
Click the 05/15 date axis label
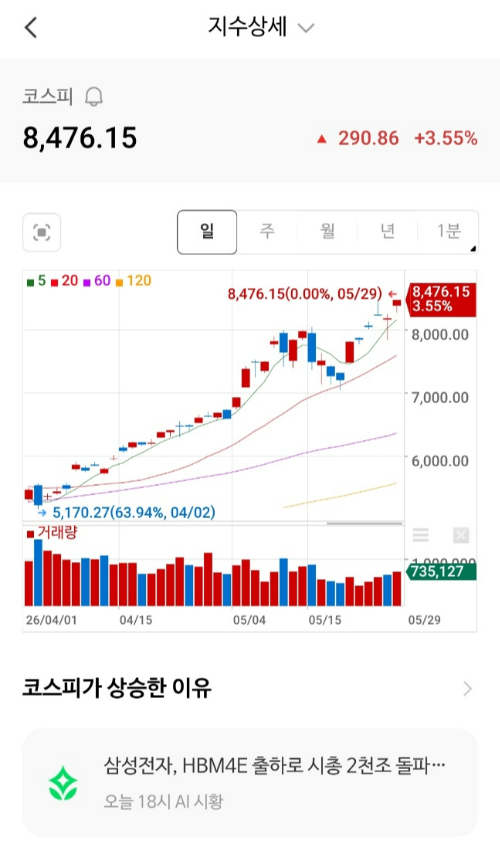tap(325, 620)
